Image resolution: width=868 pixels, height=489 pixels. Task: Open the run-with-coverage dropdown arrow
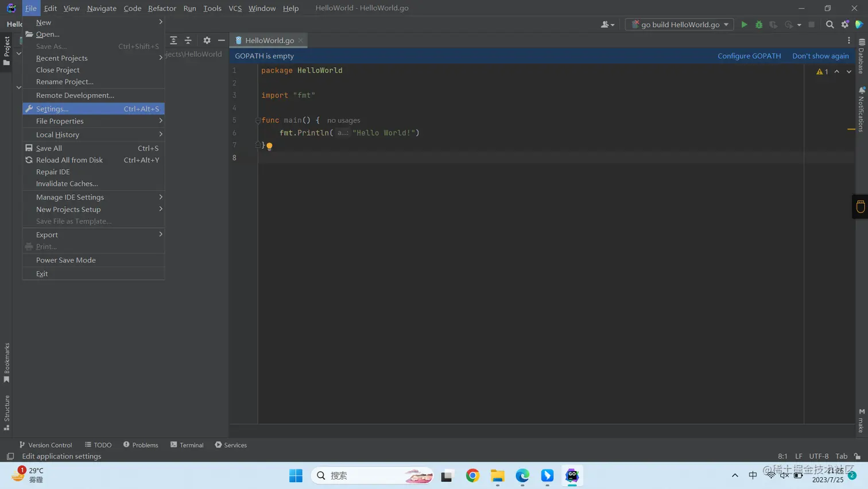(x=799, y=25)
